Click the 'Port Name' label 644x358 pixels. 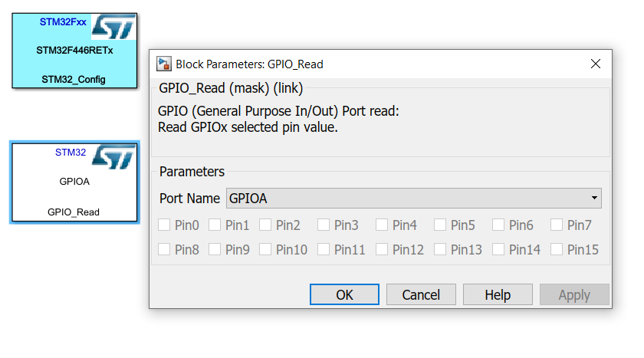(x=190, y=199)
